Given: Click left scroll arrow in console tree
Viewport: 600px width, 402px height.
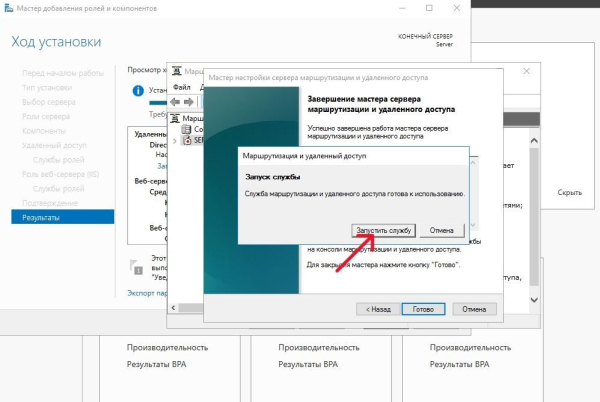Looking at the screenshot, I should pos(174,308).
